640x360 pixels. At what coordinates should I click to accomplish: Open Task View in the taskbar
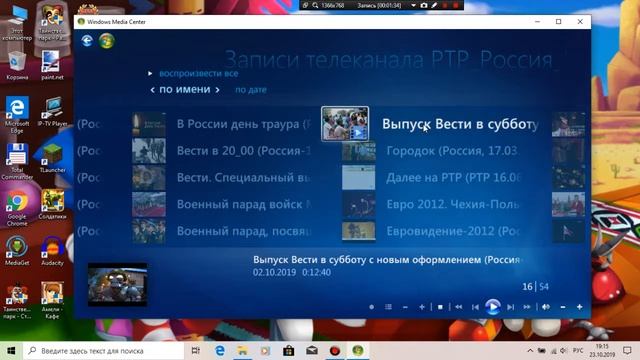click(x=196, y=351)
